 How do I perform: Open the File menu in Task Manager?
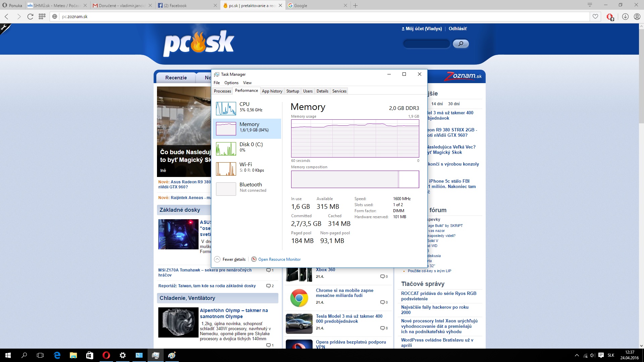pos(217,83)
